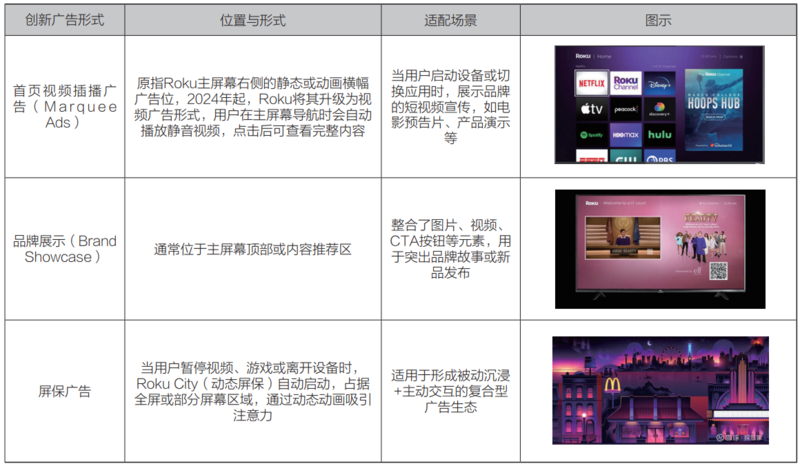Click the 屏保广告 row label cell
Viewport: 800px width, 466px height.
[x=64, y=391]
